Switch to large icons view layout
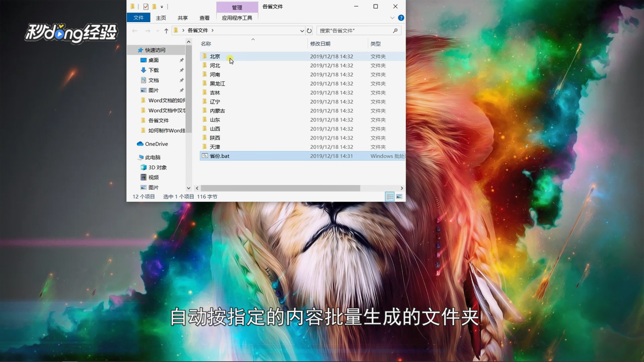The height and width of the screenshot is (362, 644). (x=399, y=197)
